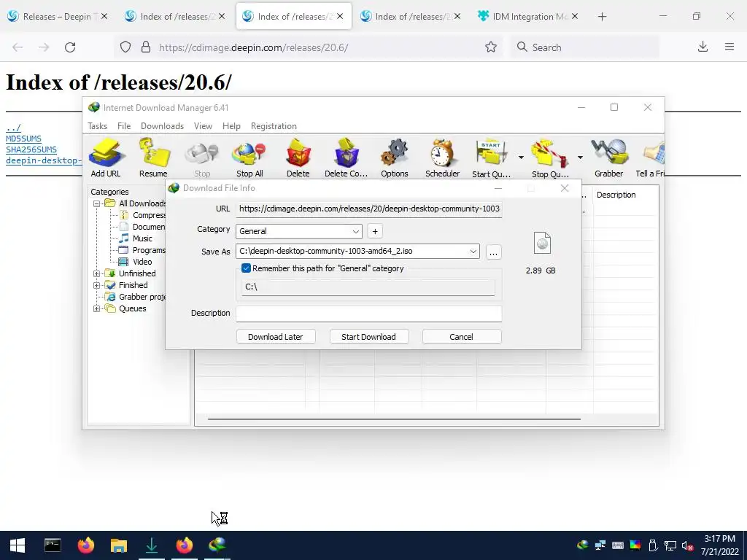The width and height of the screenshot is (747, 560).
Task: Click the padlock site info icon
Action: point(146,47)
